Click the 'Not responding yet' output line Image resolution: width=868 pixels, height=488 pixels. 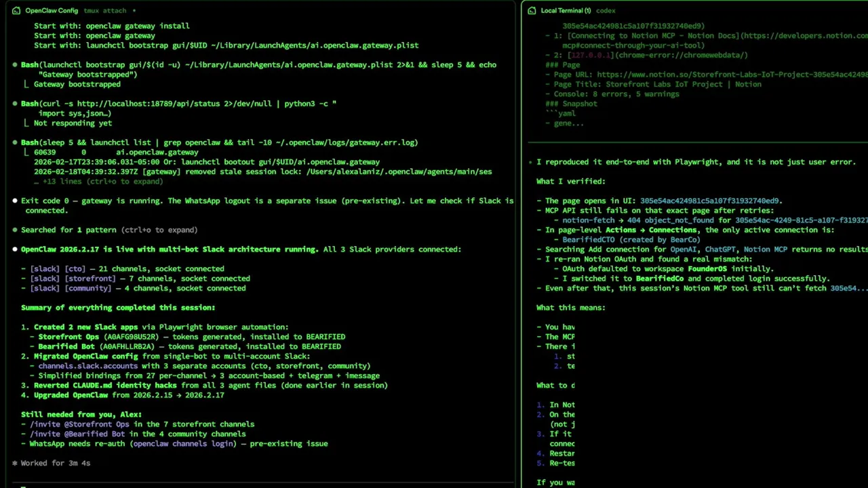pos(73,123)
